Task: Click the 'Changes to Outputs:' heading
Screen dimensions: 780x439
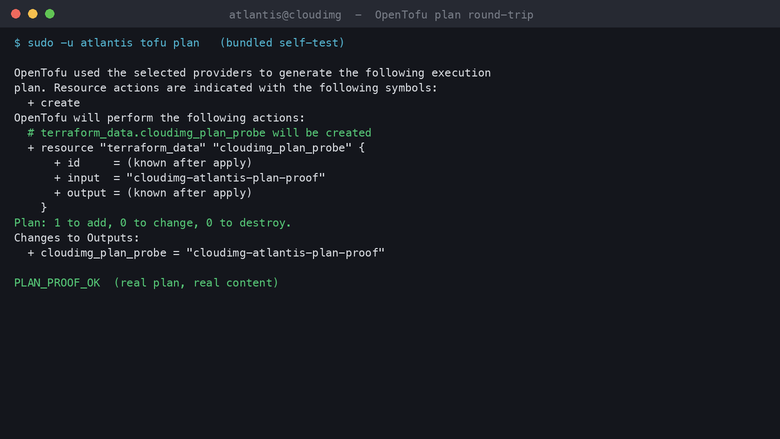Action: (77, 238)
